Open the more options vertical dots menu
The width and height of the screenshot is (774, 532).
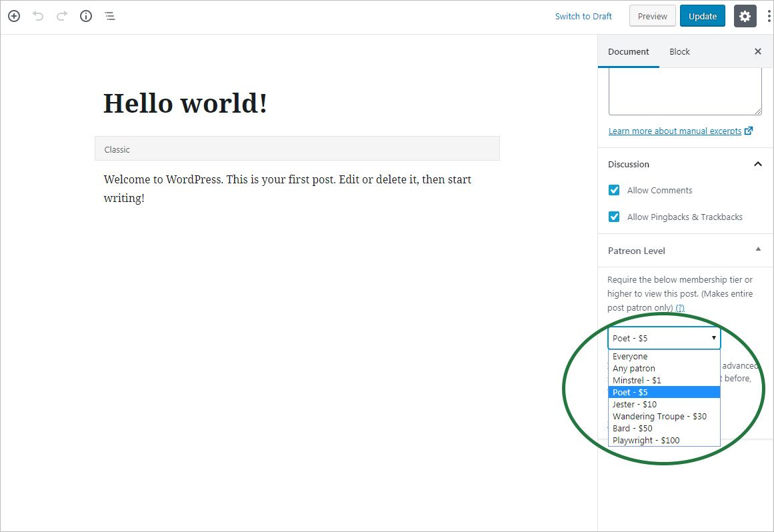769,16
